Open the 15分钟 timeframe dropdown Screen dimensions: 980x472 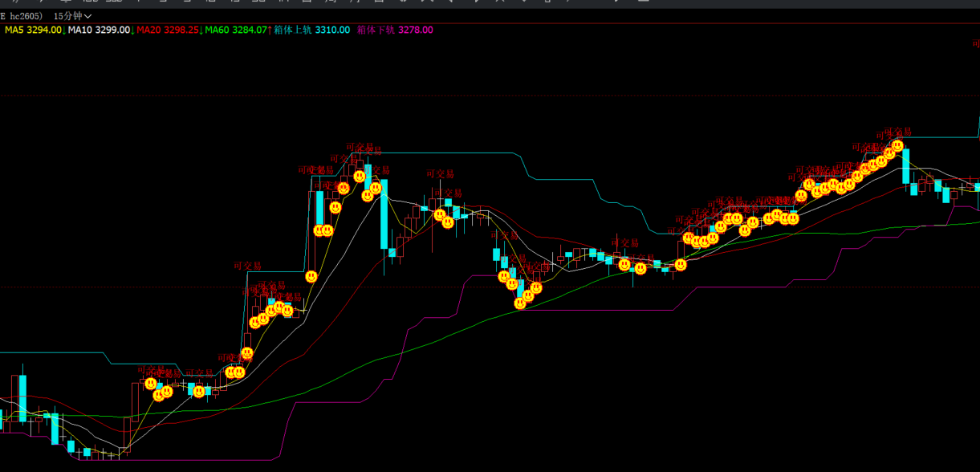click(x=71, y=16)
